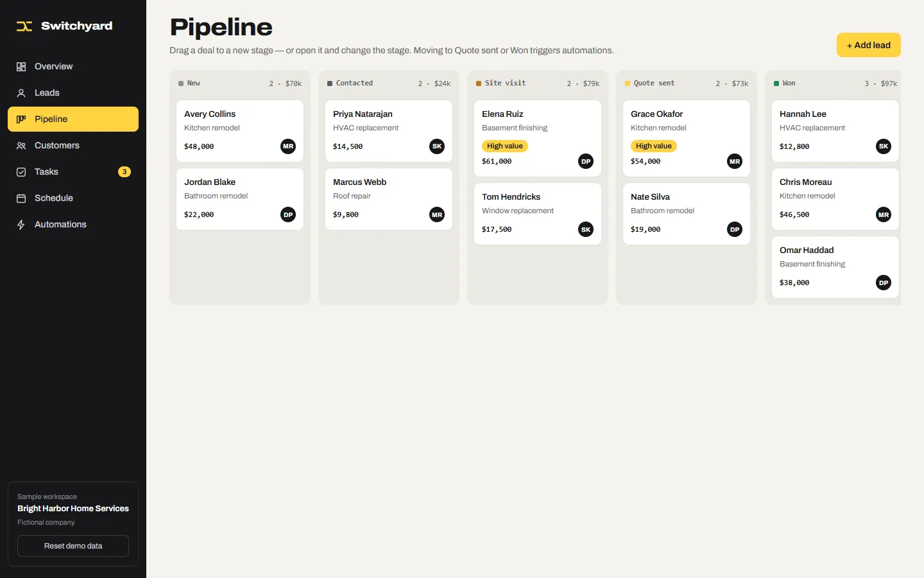Screen dimensions: 924x578
Task: Click the Pipeline board icon in sidebar
Action: tap(21, 119)
